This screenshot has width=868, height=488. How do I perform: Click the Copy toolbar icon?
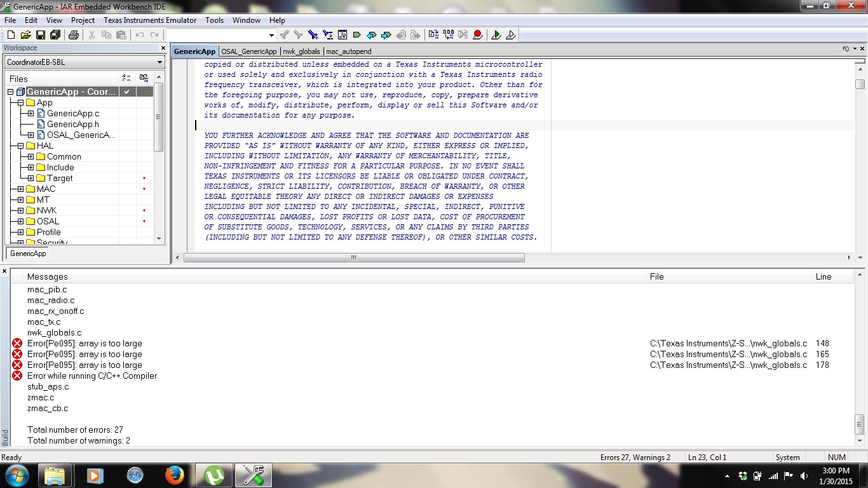coord(107,35)
